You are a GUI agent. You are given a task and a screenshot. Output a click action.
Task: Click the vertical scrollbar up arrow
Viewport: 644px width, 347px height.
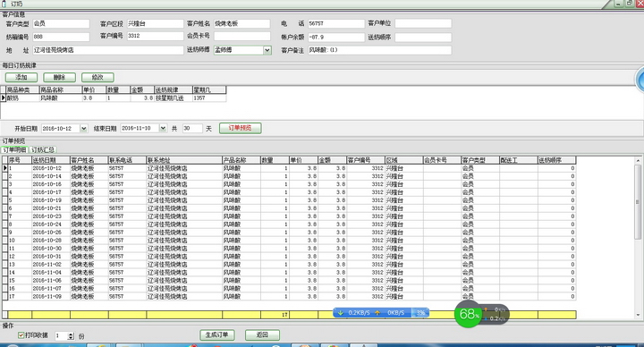coord(638,161)
